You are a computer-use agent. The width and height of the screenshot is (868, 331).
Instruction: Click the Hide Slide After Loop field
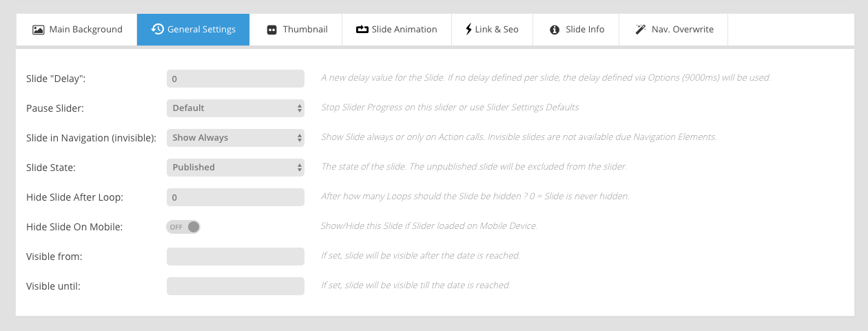click(236, 197)
